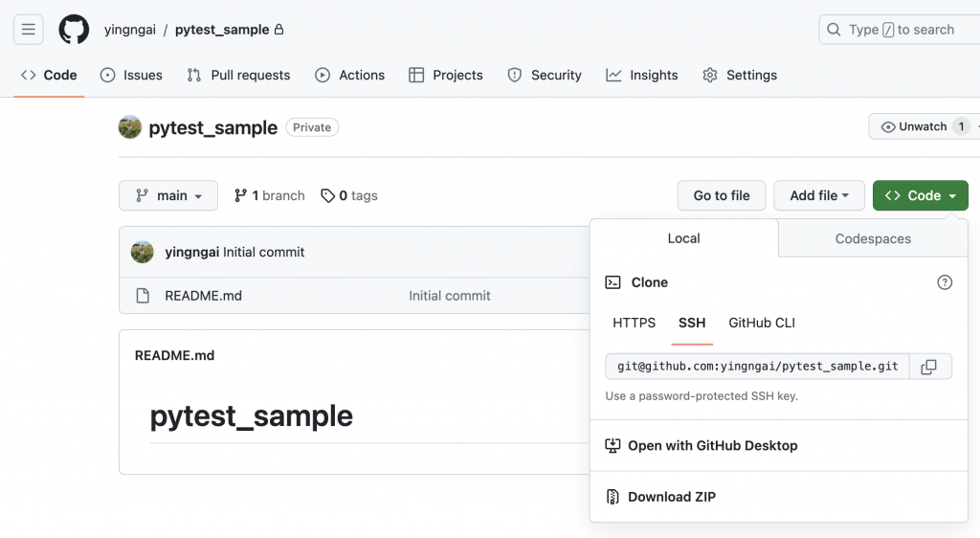
Task: Click the large pytest_sample README heading
Action: coord(252,416)
